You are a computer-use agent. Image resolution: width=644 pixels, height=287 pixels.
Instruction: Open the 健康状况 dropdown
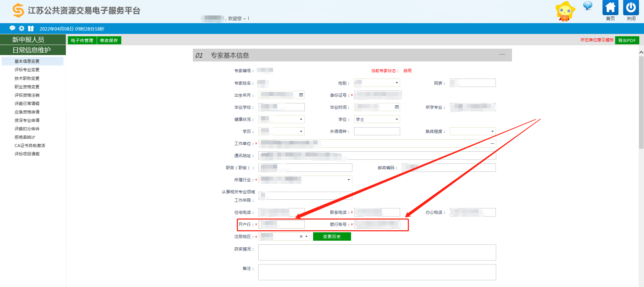(301, 119)
